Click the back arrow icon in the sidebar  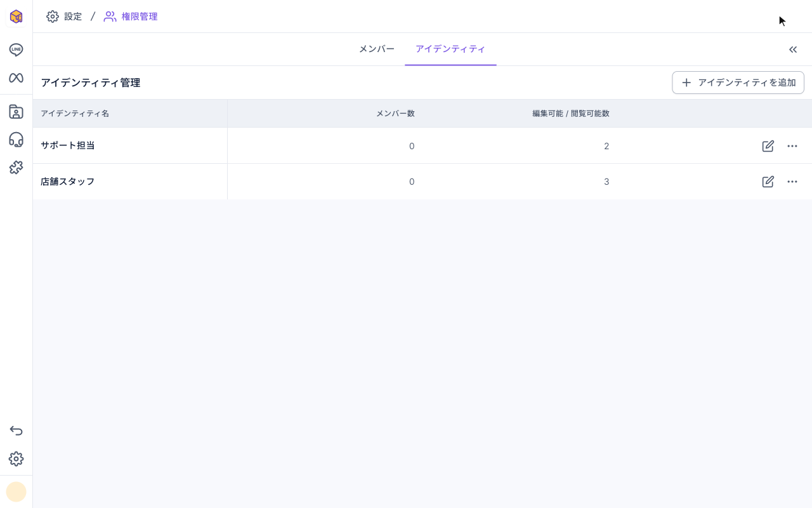tap(16, 431)
